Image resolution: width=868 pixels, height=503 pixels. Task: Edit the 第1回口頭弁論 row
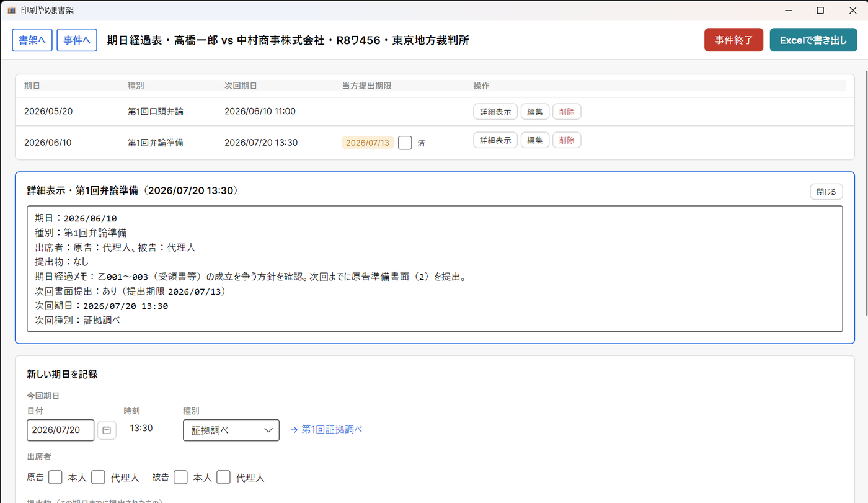[x=535, y=112]
